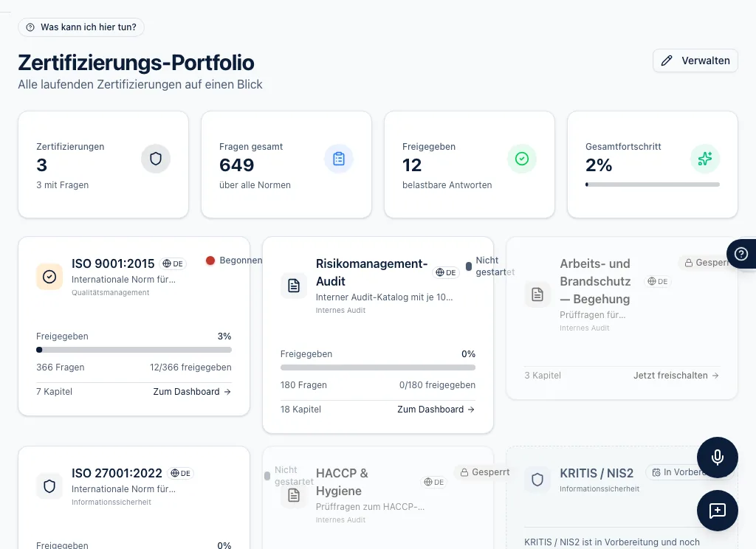Click the red Begonnen status dot
The width and height of the screenshot is (756, 549).
pyautogui.click(x=210, y=260)
